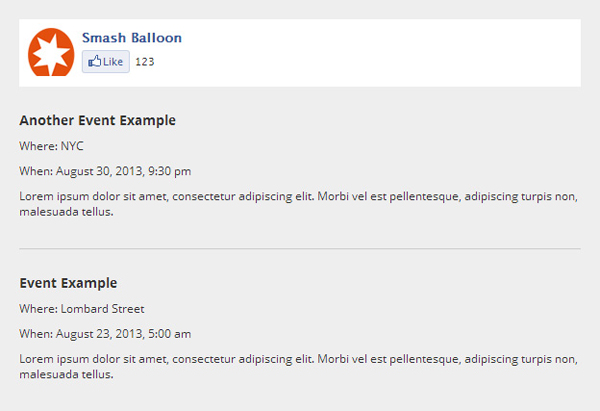Viewport: 600px width, 411px height.
Task: Click the word Like in the button
Action: click(113, 62)
